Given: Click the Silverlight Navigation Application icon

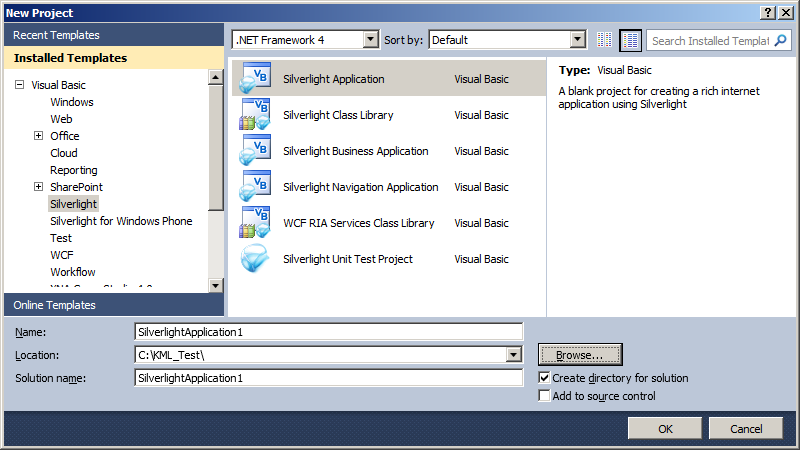Looking at the screenshot, I should click(x=255, y=186).
